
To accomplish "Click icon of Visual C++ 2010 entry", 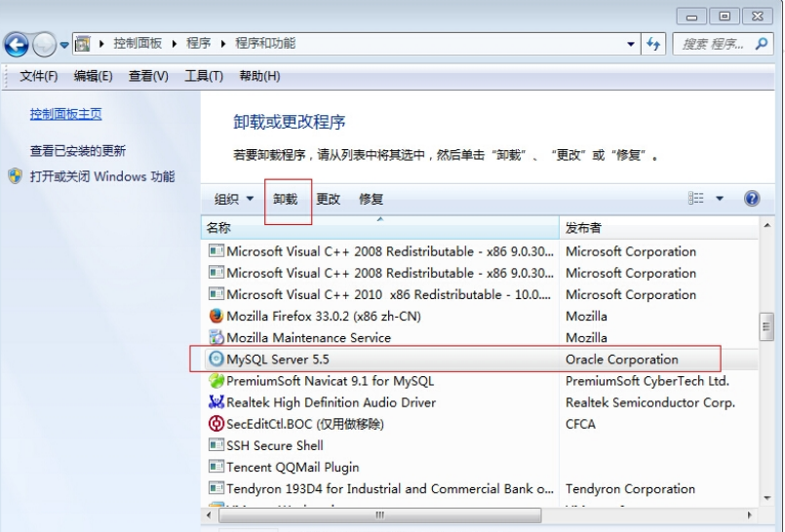I will pos(216,294).
